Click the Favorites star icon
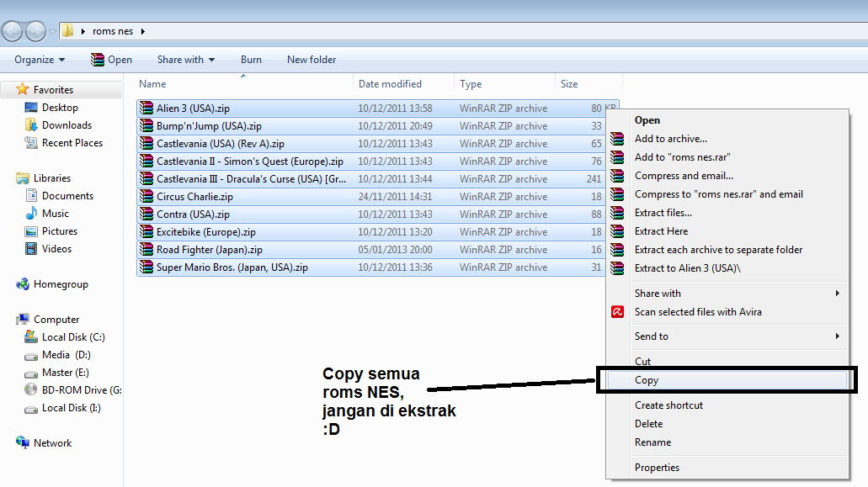Screen dimensions: 868x487 click(23, 90)
